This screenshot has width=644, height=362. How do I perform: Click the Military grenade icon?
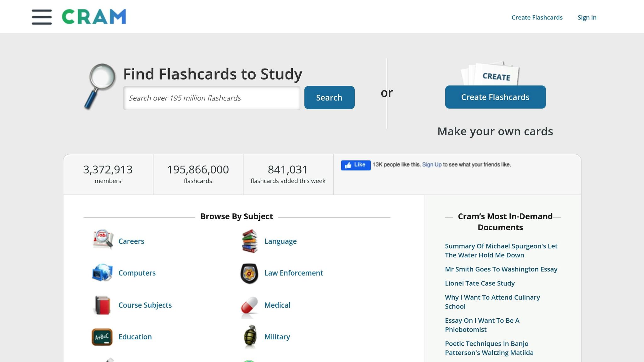[x=250, y=337]
